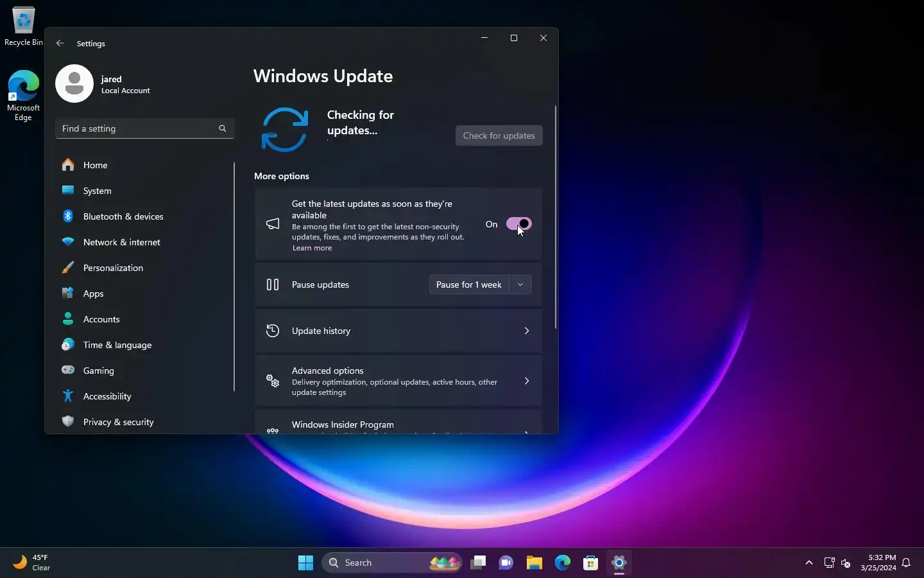
Task: Open Microsoft Edge desktop shortcut
Action: pos(24,95)
